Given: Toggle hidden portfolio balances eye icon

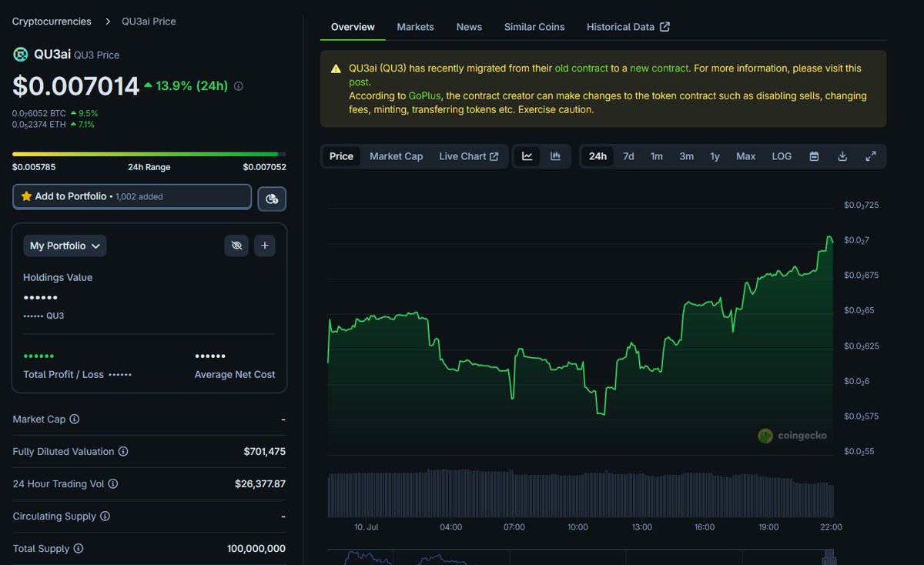Looking at the screenshot, I should [237, 246].
